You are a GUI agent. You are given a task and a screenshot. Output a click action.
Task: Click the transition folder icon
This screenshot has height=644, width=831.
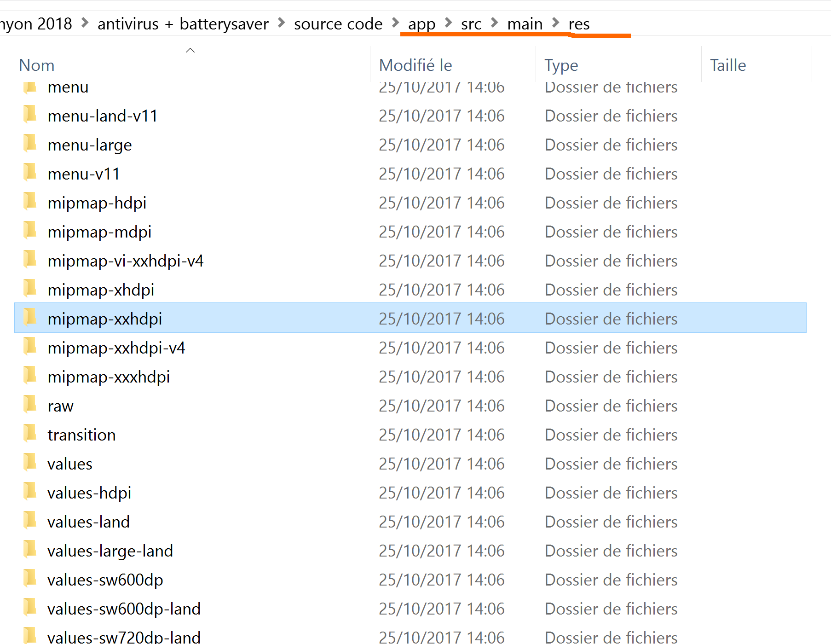30,434
